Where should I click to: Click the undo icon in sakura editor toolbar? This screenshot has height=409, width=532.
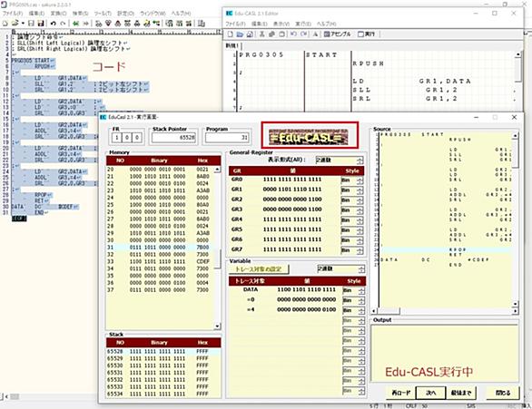pos(53,24)
